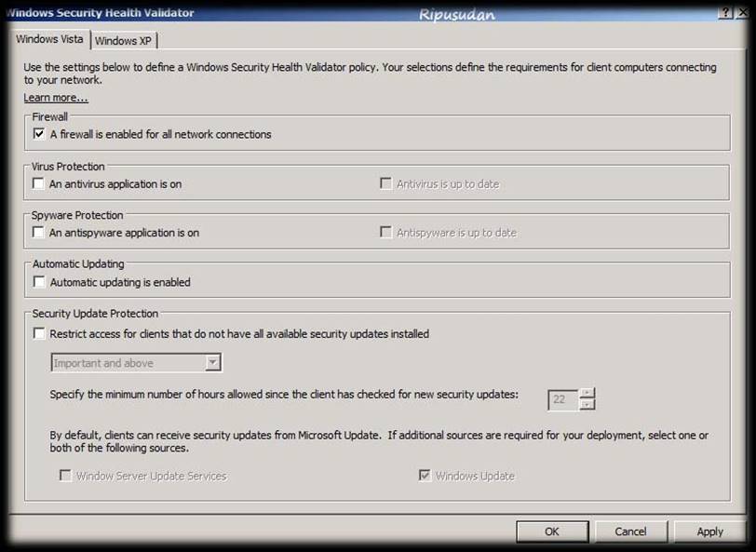This screenshot has width=756, height=552.
Task: Tick the 'Antivirus is up to date' checkbox
Action: (x=385, y=183)
